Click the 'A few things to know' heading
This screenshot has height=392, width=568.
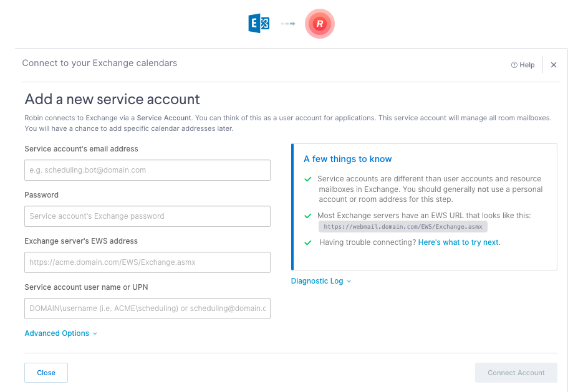pos(348,160)
